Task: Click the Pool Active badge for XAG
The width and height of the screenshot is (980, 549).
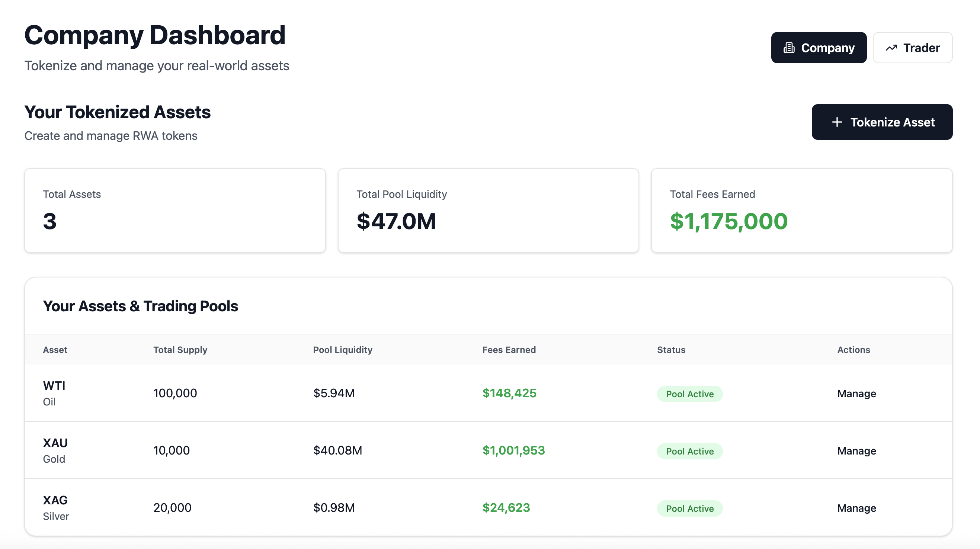Action: point(689,509)
